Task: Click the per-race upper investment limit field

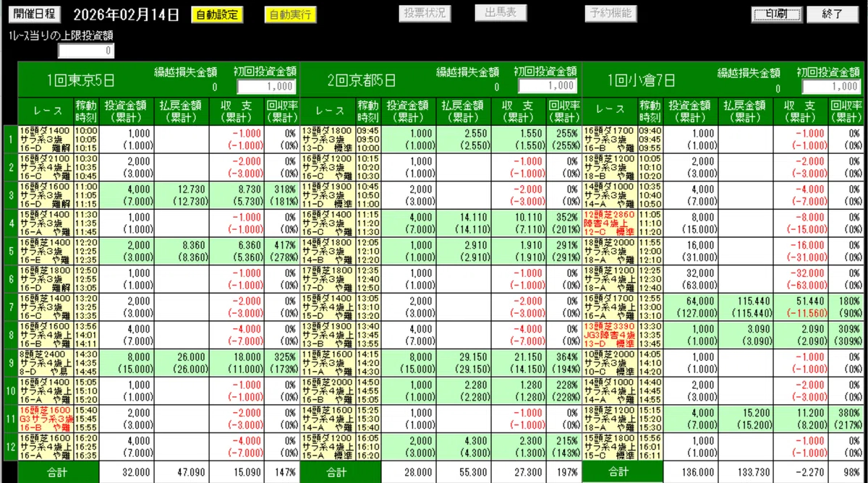Action: pyautogui.click(x=85, y=51)
